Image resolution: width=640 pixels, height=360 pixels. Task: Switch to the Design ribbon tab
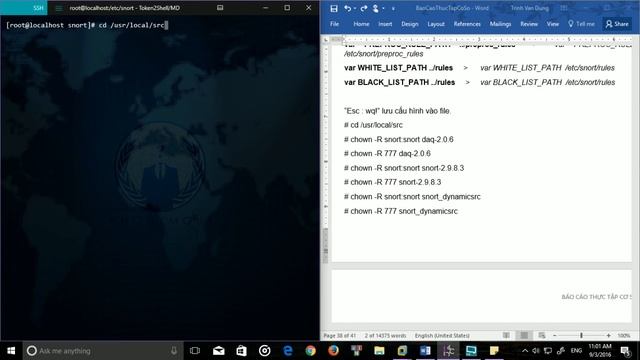point(410,24)
